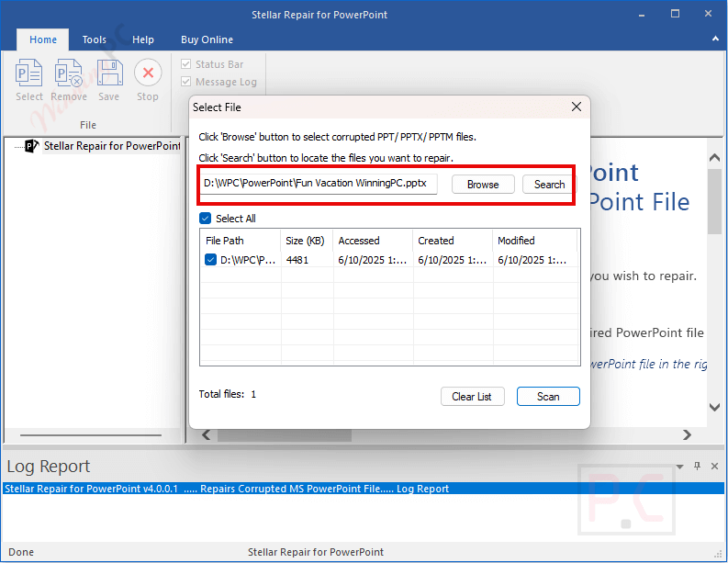The image size is (728, 563).
Task: Open the Home ribbon tab
Action: click(43, 39)
